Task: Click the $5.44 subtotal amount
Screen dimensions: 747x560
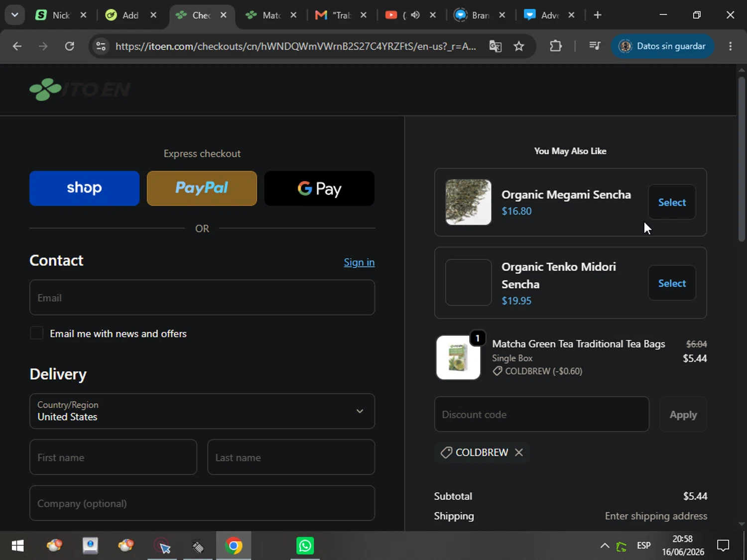Action: click(695, 496)
